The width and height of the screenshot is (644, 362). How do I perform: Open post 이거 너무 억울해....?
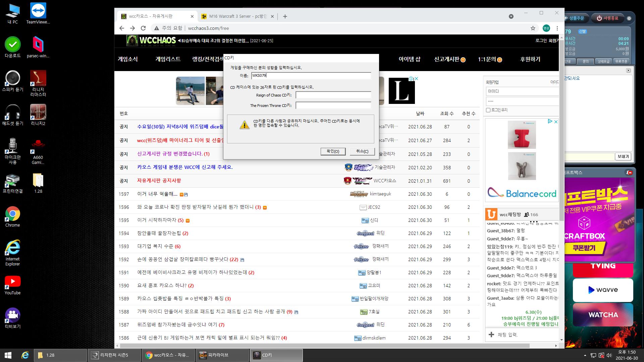[x=157, y=194]
